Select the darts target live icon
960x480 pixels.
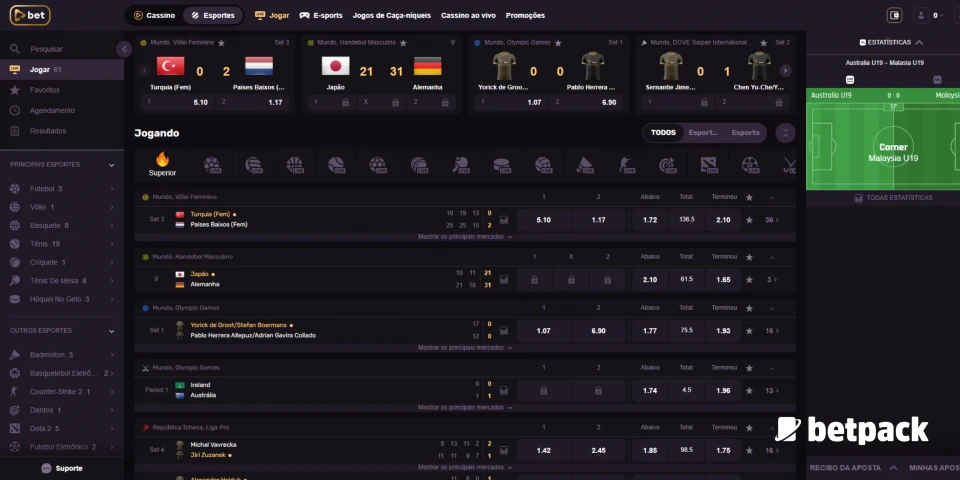click(667, 165)
